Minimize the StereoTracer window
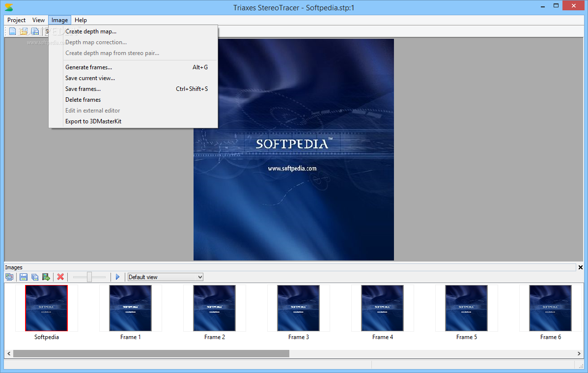This screenshot has height=373, width=588. tap(543, 6)
